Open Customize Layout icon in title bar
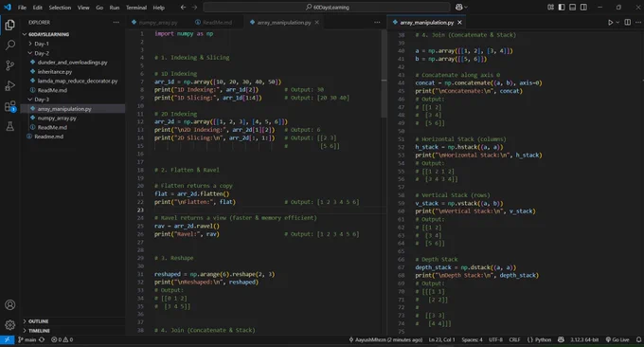644x347 pixels. coord(550,7)
